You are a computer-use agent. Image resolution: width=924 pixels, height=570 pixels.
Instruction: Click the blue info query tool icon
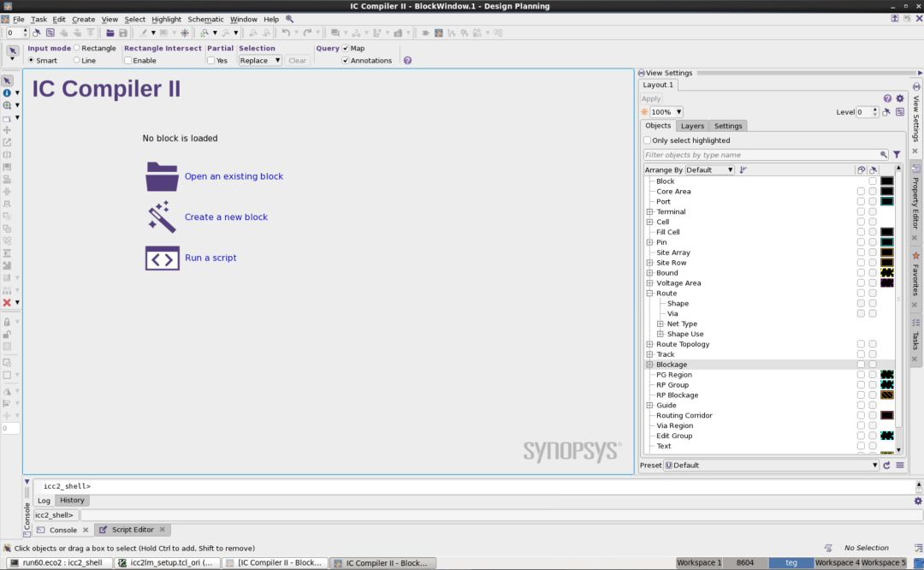(7, 92)
